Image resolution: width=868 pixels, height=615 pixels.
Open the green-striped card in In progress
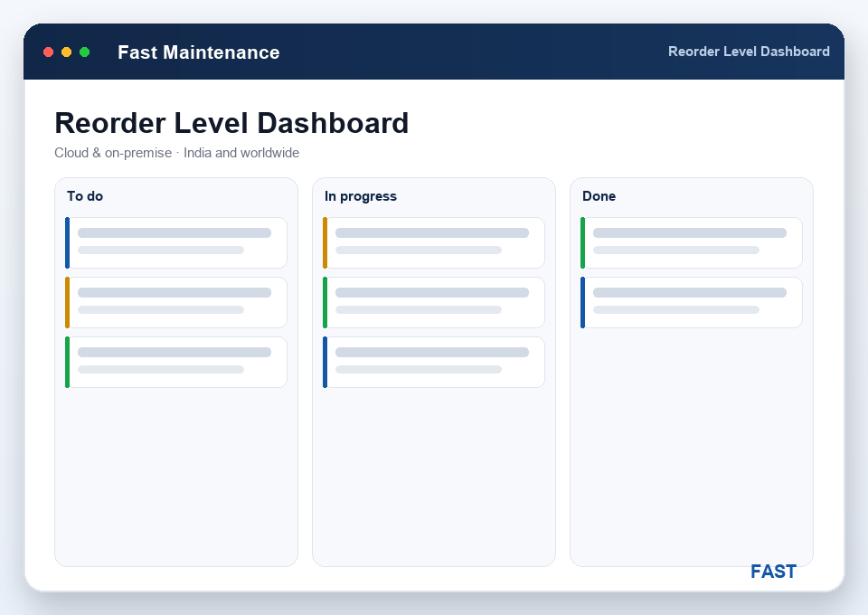click(434, 303)
